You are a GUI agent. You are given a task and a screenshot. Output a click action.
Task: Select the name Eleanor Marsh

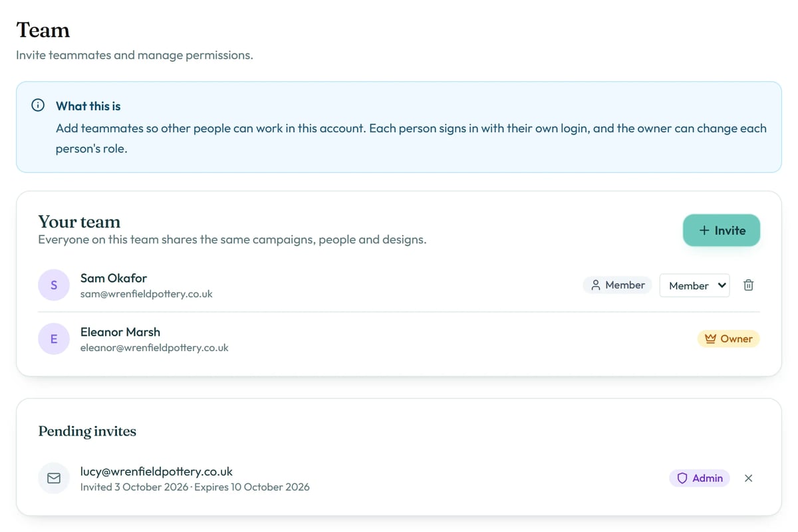tap(120, 332)
